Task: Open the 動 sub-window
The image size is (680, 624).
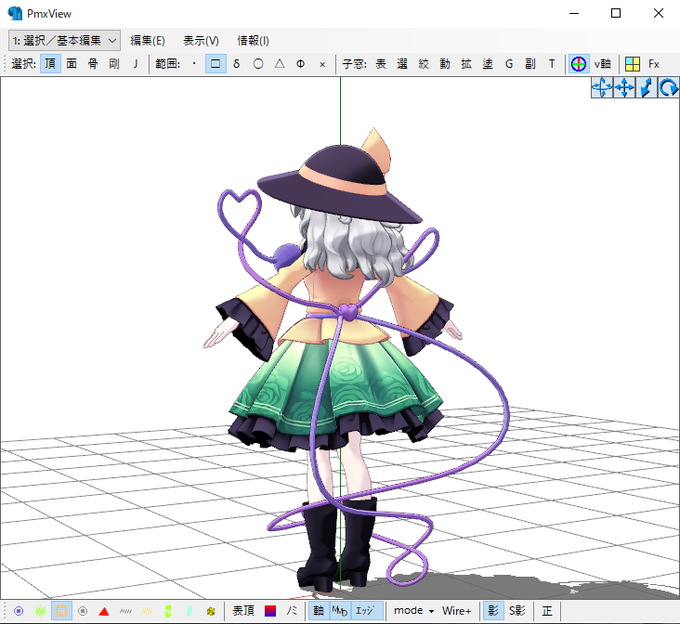Action: (445, 64)
